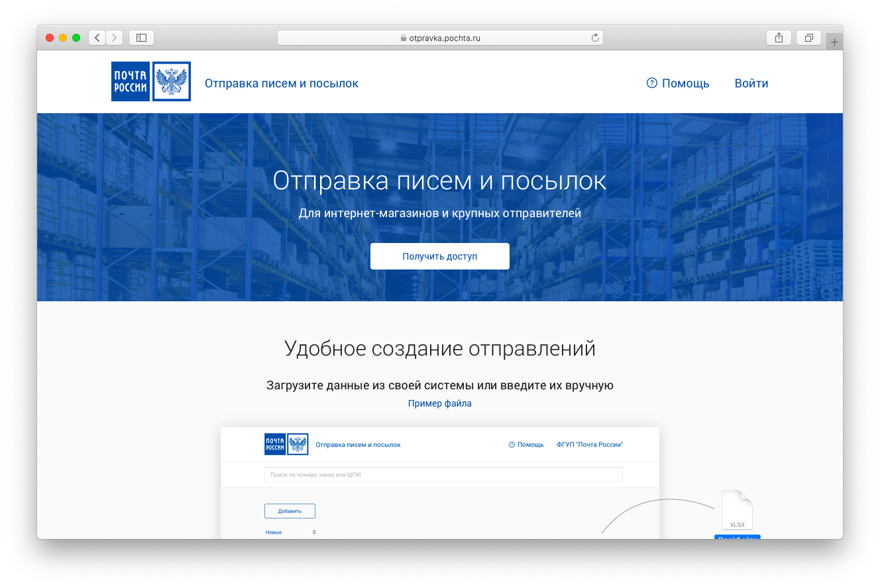Click the Russian Post eagle emblem logo
The image size is (880, 588).
pyautogui.click(x=172, y=81)
